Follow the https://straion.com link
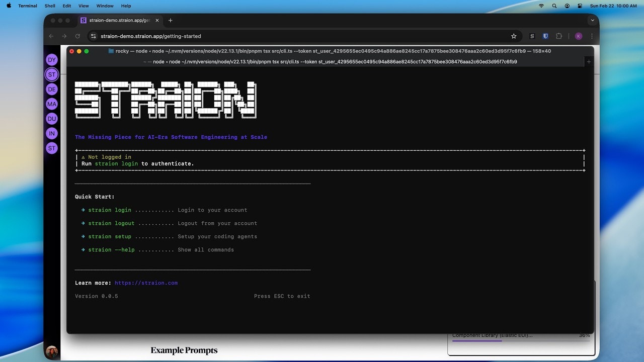This screenshot has height=362, width=644. 146,283
